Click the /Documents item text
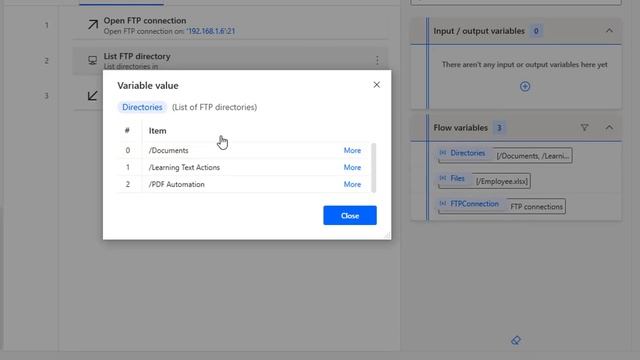Screen dimensions: 640x360 (x=169, y=150)
